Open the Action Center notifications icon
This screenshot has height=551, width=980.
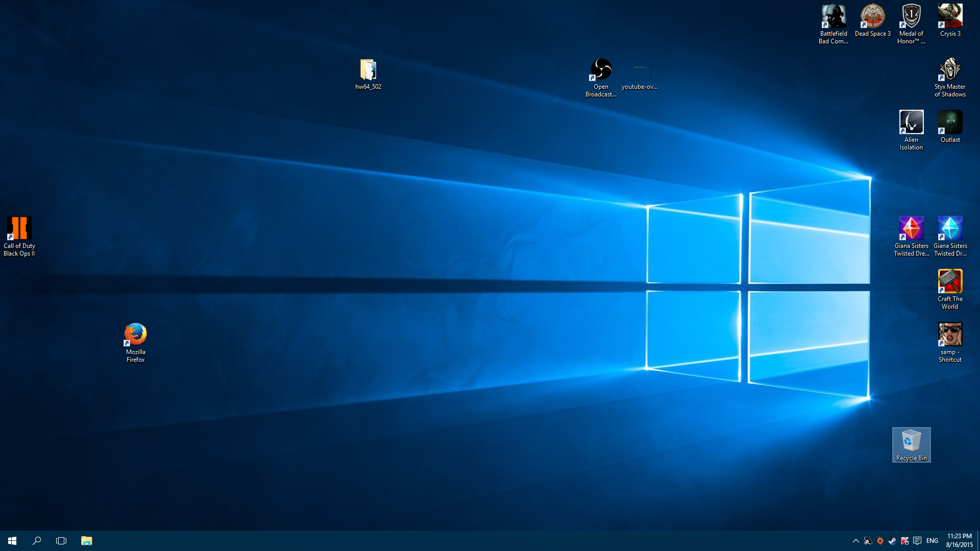[x=917, y=541]
